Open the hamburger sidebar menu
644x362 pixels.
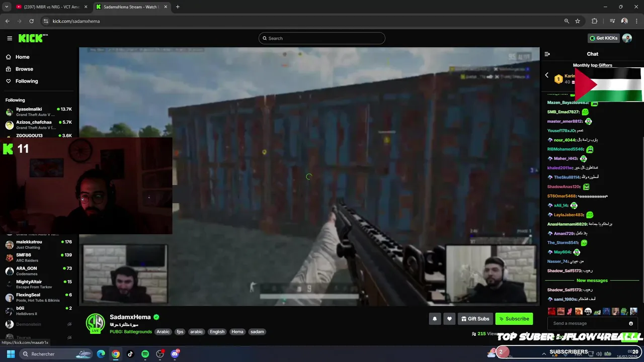pyautogui.click(x=10, y=38)
